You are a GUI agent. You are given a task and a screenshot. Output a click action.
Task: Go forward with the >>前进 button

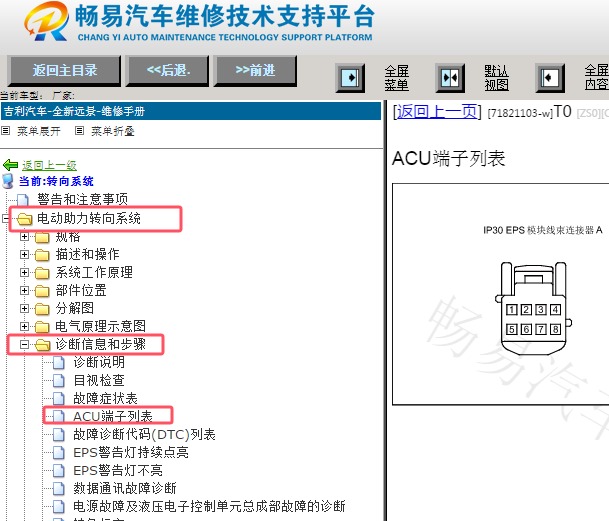(x=256, y=71)
